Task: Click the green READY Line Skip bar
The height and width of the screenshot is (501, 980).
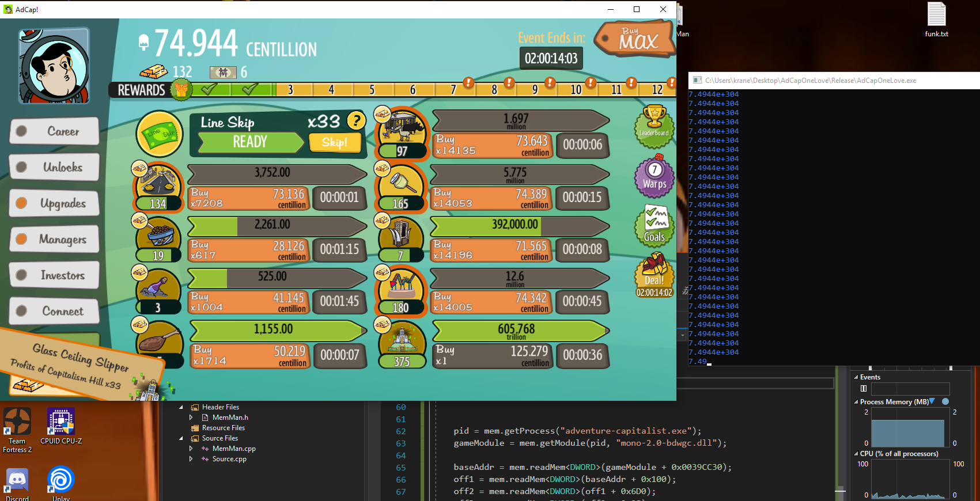Action: click(x=250, y=142)
